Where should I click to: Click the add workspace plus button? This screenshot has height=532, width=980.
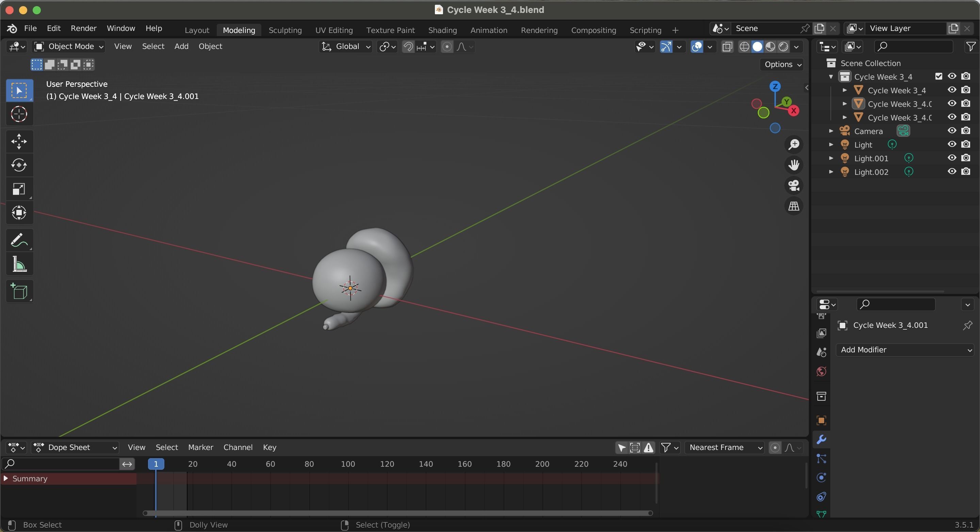pyautogui.click(x=675, y=30)
